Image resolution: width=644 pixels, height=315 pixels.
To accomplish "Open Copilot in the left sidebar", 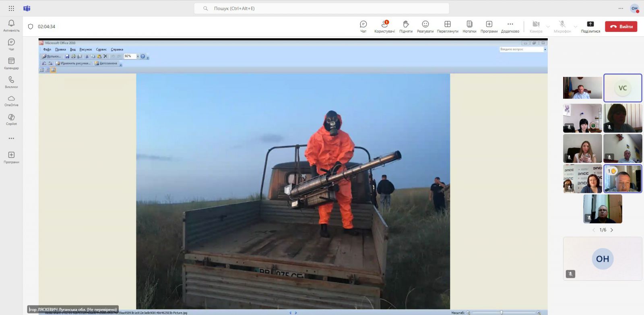I will [11, 119].
